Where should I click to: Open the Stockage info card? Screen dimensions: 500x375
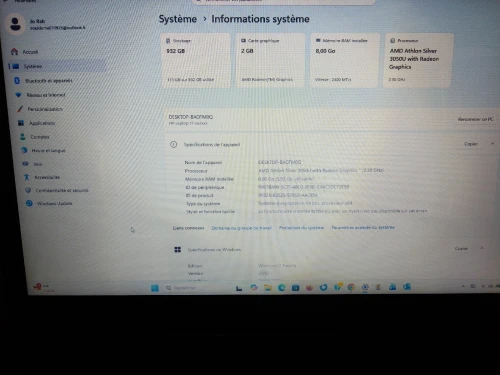tap(195, 60)
